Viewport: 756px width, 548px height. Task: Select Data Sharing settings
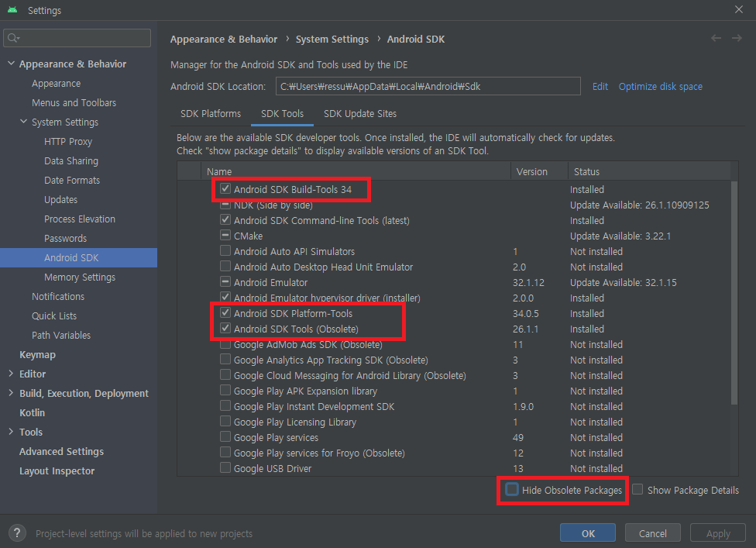(x=71, y=160)
